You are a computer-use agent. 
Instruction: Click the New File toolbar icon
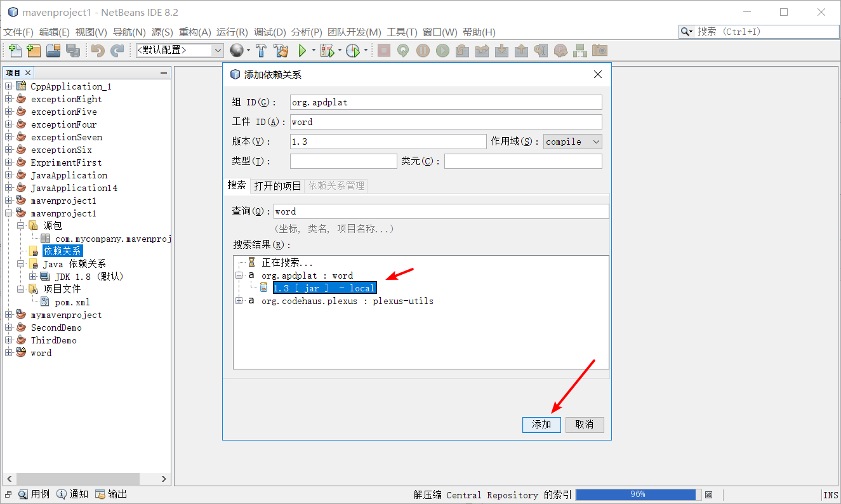pyautogui.click(x=15, y=50)
